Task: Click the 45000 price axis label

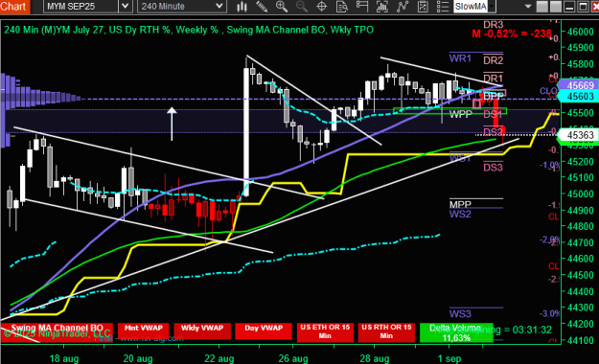Action: [581, 193]
